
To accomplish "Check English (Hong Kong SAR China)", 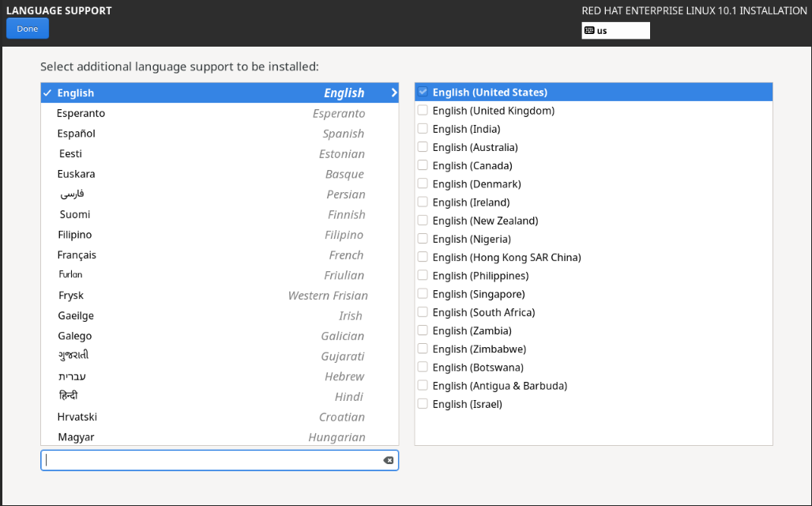I will [x=422, y=256].
